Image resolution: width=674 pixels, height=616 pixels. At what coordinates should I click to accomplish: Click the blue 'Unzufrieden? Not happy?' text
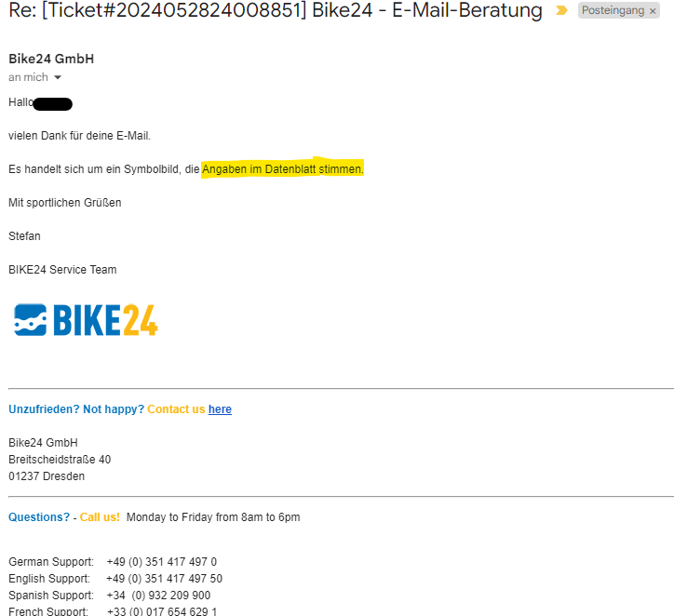coord(75,409)
